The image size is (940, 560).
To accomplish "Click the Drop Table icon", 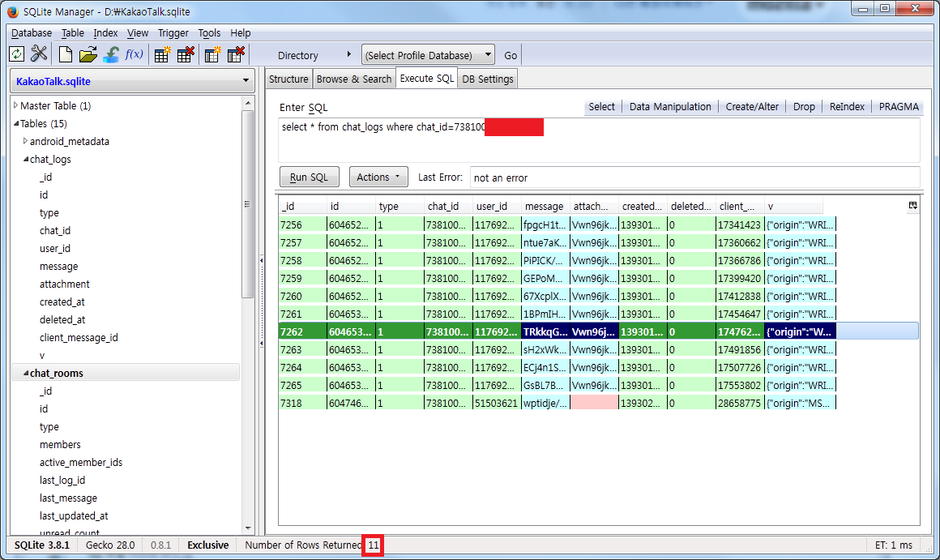I will coord(186,54).
